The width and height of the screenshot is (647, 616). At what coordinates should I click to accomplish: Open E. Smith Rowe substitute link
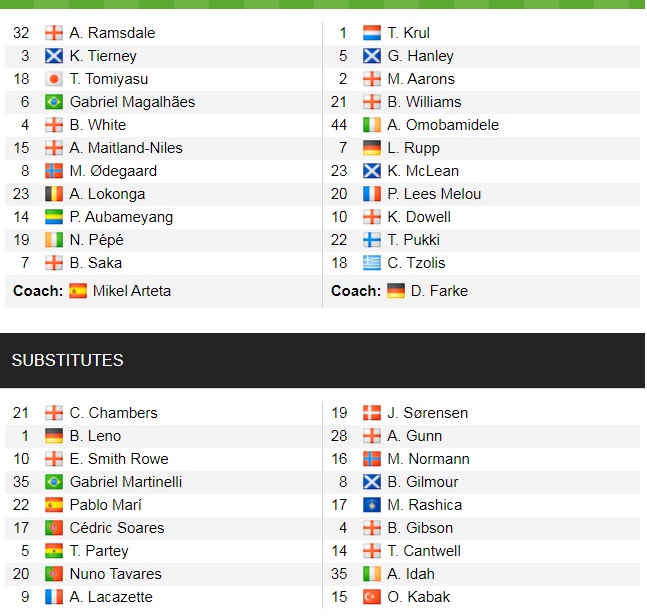click(119, 459)
